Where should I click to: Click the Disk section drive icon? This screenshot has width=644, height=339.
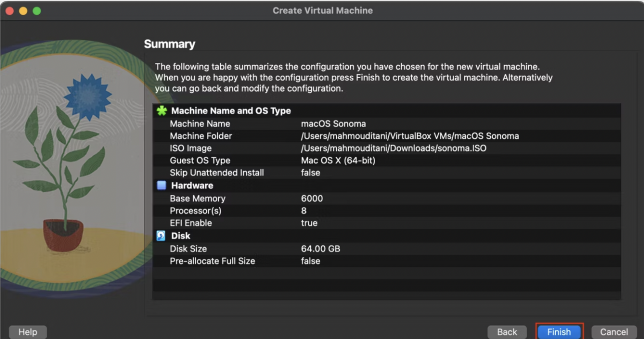pyautogui.click(x=161, y=235)
